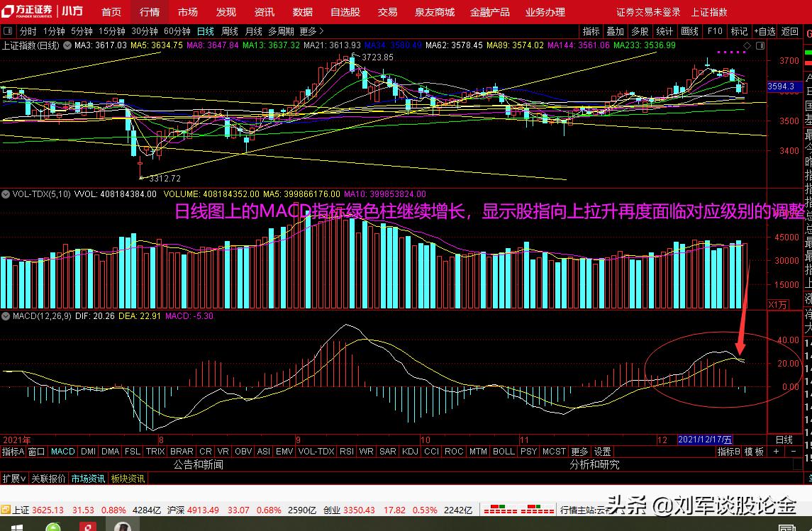Zoom in chart with plus button
The image size is (812, 531).
click(x=776, y=452)
